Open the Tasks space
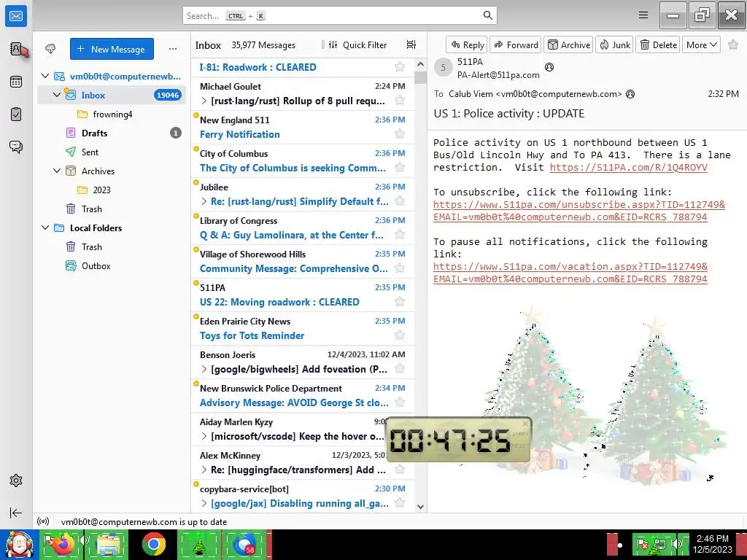 coord(16,114)
